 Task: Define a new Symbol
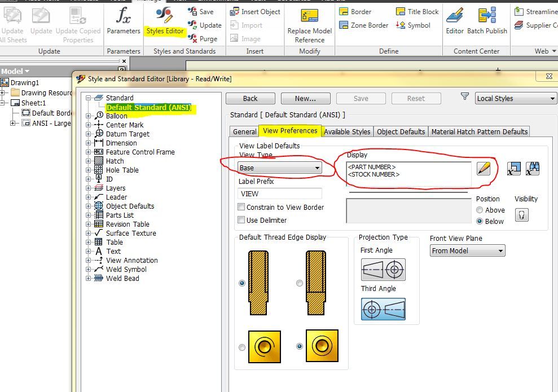pyautogui.click(x=413, y=25)
